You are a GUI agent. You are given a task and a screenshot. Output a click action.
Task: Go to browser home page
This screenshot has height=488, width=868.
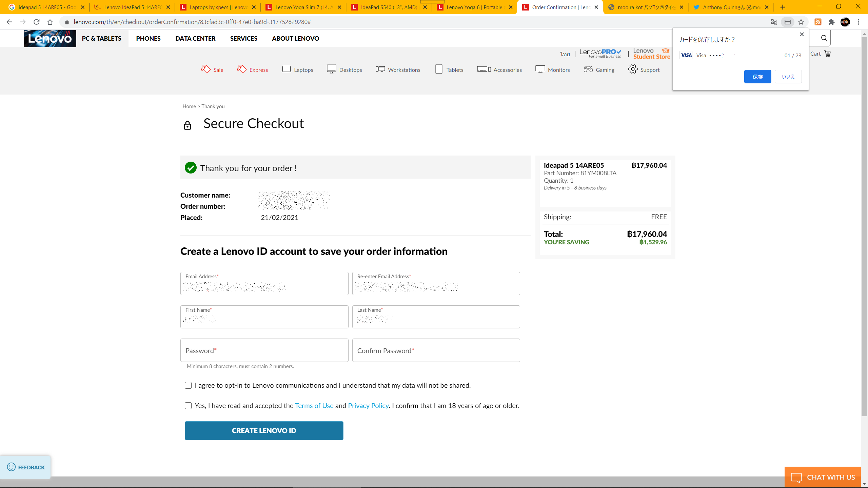tap(50, 22)
